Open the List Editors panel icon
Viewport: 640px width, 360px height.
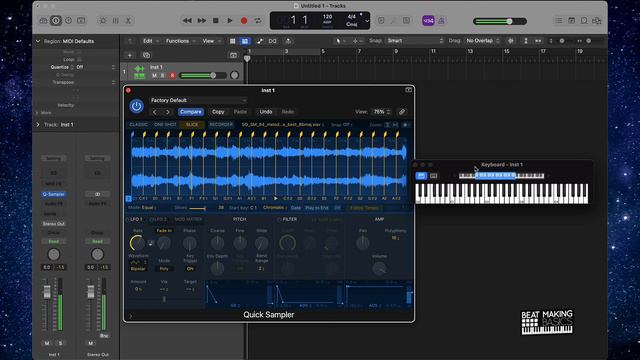[x=558, y=20]
